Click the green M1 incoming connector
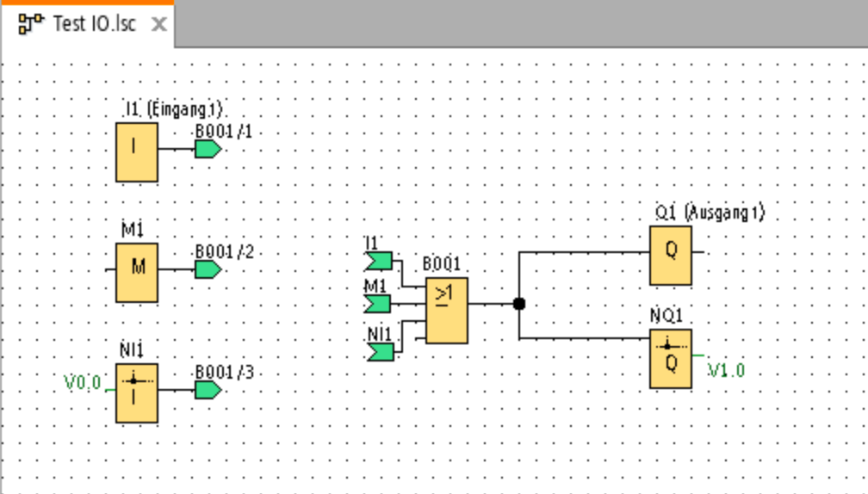Screen dimensions: 868x494 point(377,304)
